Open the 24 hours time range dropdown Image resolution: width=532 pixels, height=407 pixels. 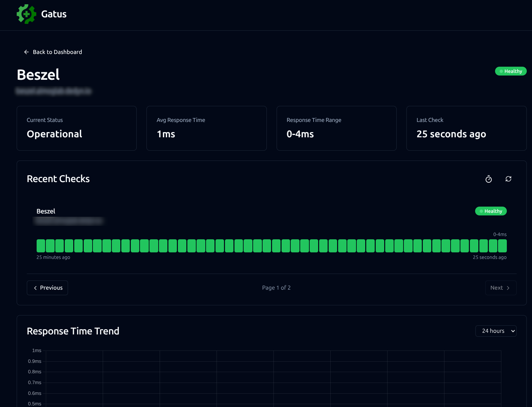496,331
